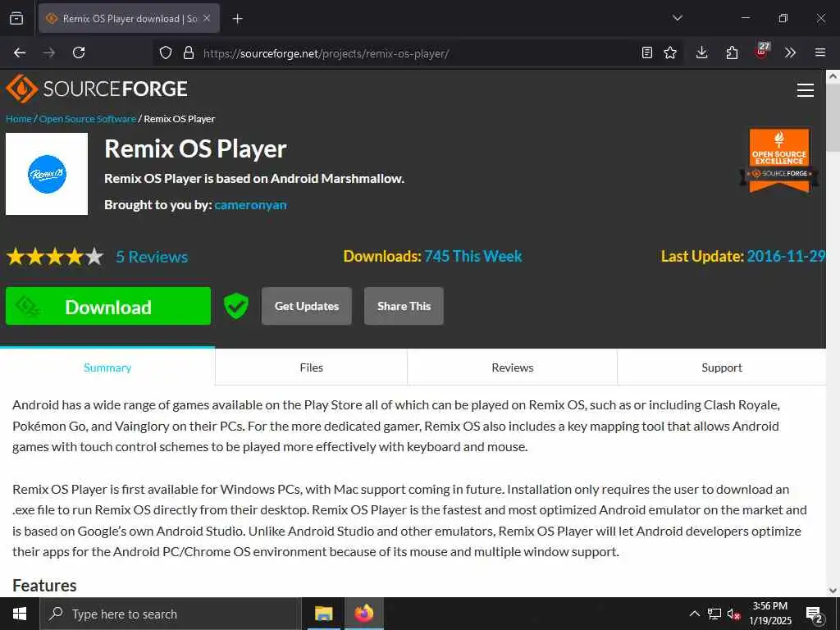Click scrollbar down arrow
This screenshot has height=630, width=840.
coord(833,591)
